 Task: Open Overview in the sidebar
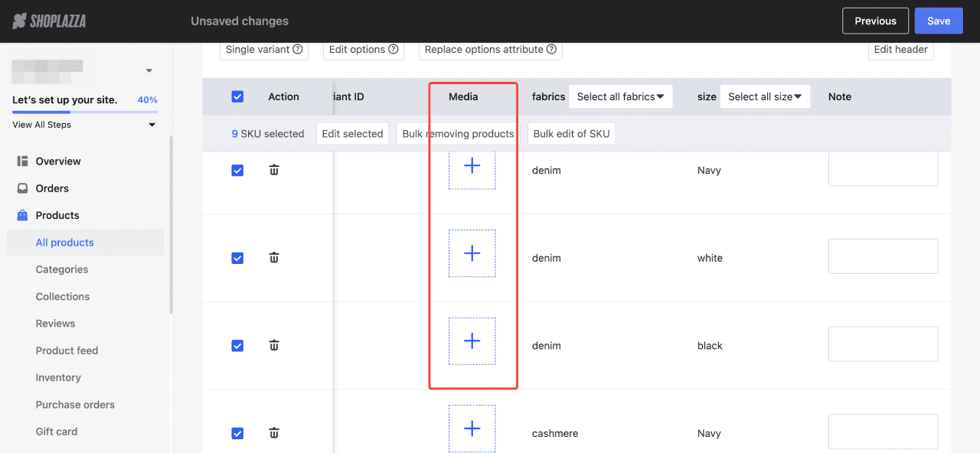tap(57, 161)
